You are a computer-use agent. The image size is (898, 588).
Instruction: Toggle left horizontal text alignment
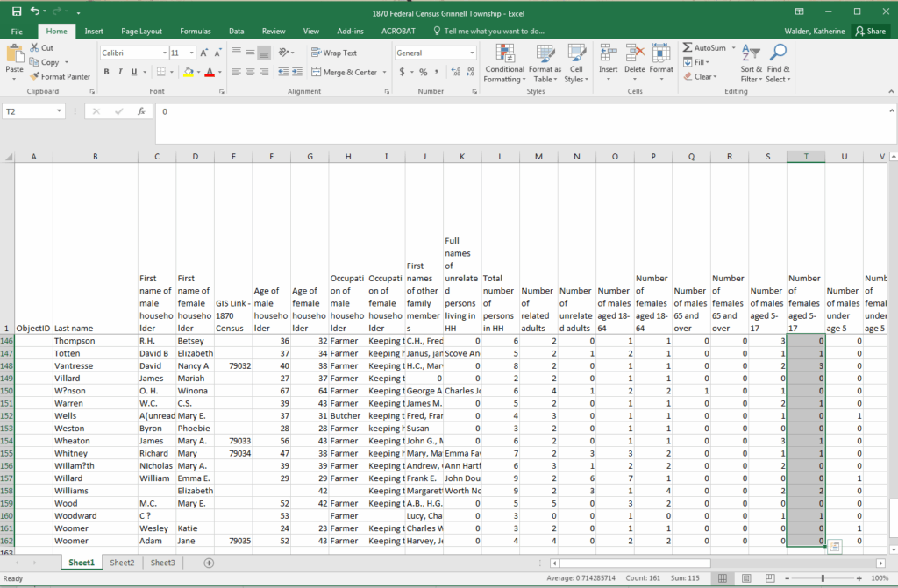pyautogui.click(x=237, y=72)
